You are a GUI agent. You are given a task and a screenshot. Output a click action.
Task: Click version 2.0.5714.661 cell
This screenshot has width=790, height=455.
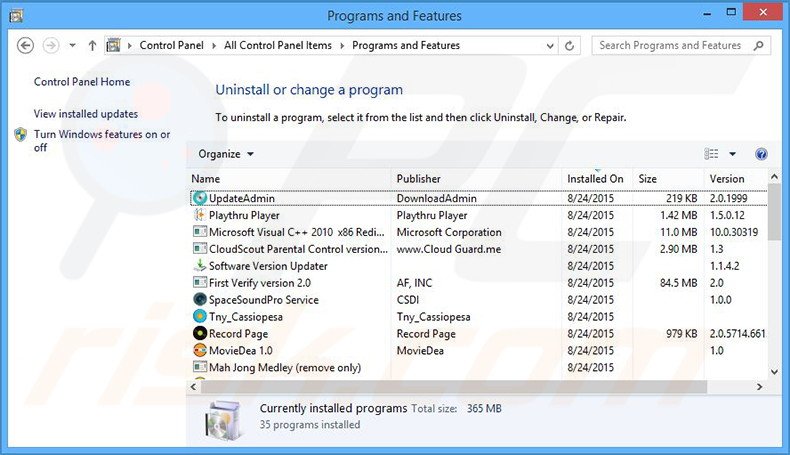click(738, 334)
